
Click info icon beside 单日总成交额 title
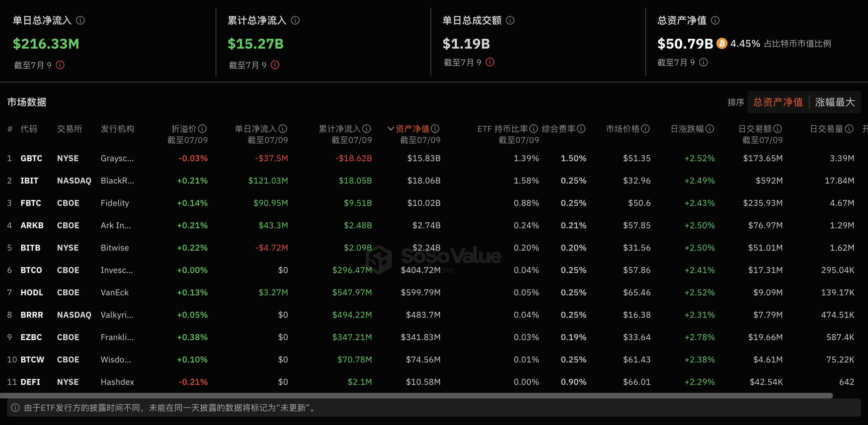510,20
